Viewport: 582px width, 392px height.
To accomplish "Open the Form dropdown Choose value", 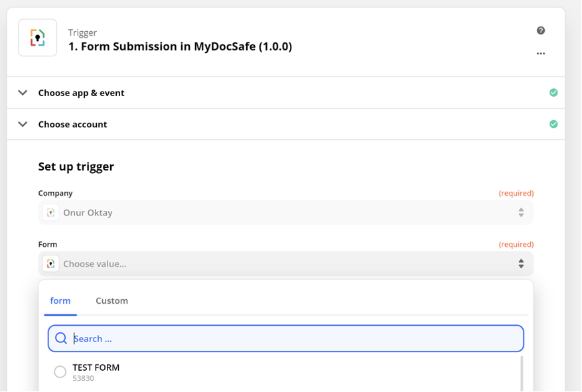I will [x=286, y=264].
